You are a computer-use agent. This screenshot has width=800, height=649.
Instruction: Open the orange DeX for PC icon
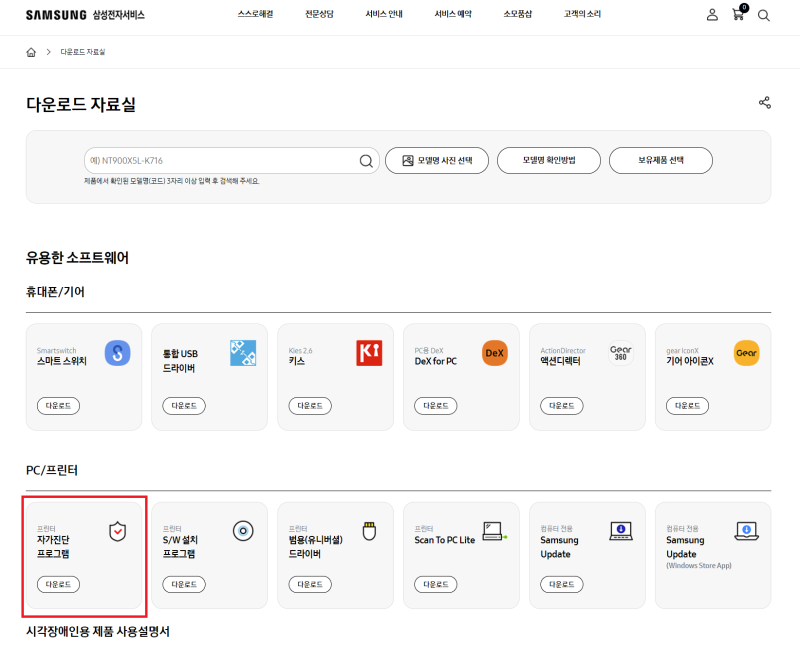(492, 353)
